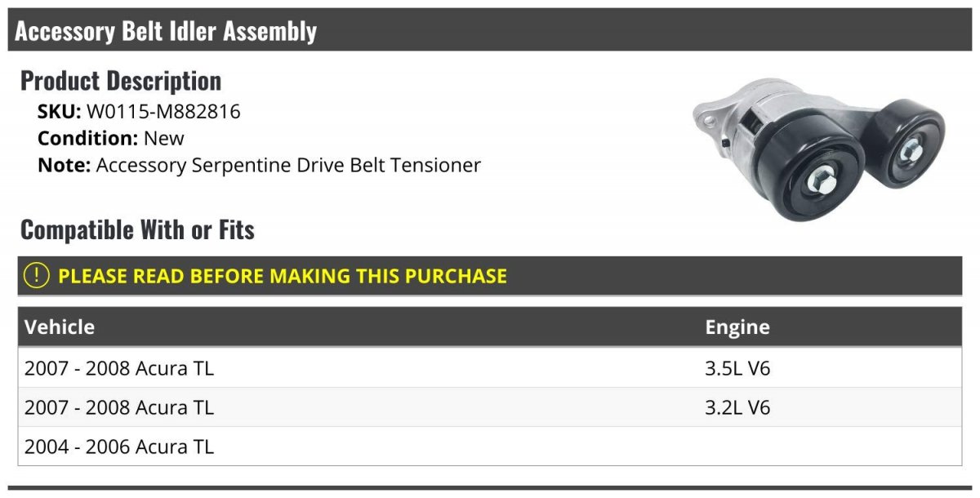Select the 2007 - 2008 Acura TL 3.2L row

coord(119,407)
